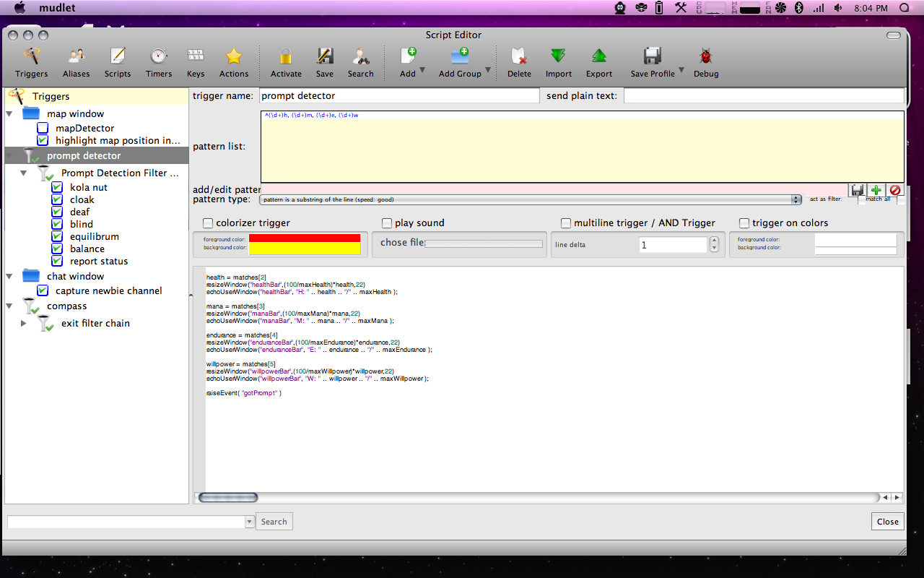Toggle the blind trigger checkbox
This screenshot has height=578, width=924.
57,224
